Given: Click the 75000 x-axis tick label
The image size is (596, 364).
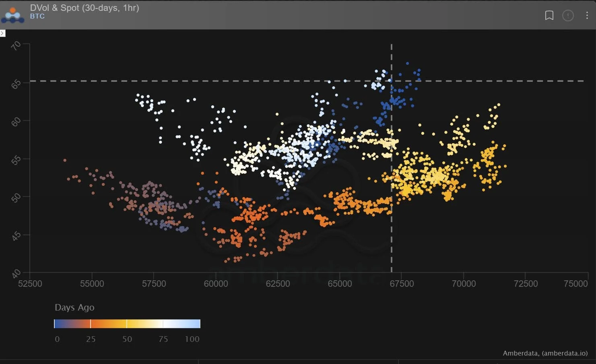Looking at the screenshot, I should click(x=576, y=284).
